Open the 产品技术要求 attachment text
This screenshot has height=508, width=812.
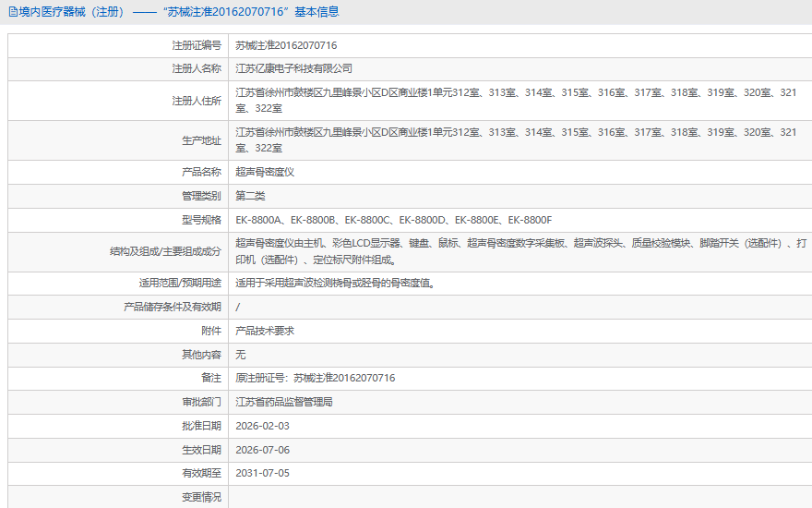(265, 331)
